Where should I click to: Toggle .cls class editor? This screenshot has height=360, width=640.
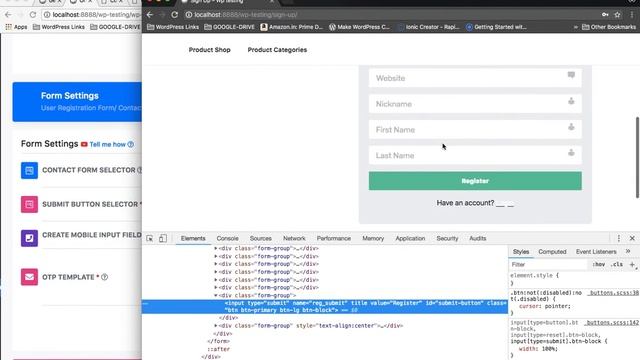pyautogui.click(x=617, y=264)
